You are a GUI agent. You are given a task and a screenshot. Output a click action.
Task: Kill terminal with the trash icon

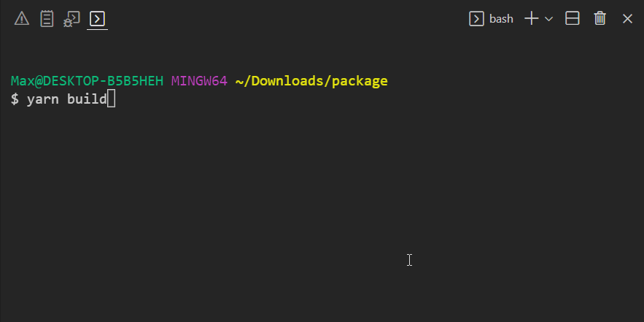click(600, 19)
